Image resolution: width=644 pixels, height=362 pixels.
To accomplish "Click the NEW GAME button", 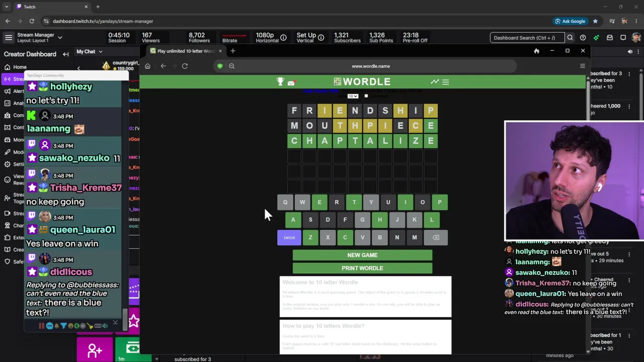I will tap(362, 255).
